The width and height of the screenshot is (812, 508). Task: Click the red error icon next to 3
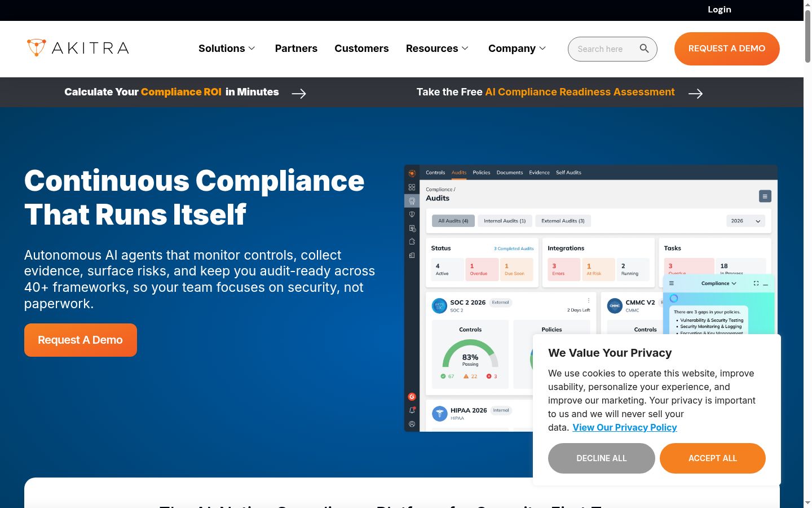489,376
